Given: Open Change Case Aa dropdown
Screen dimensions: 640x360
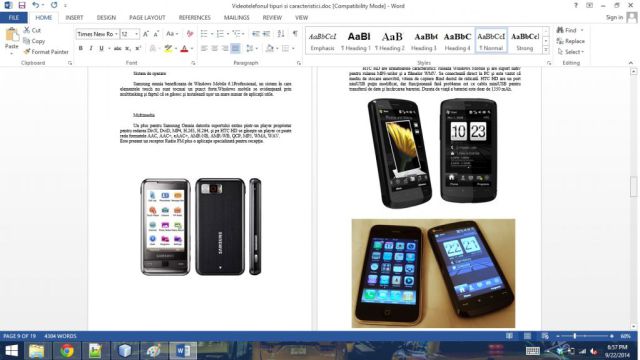Looking at the screenshot, I should (172, 34).
